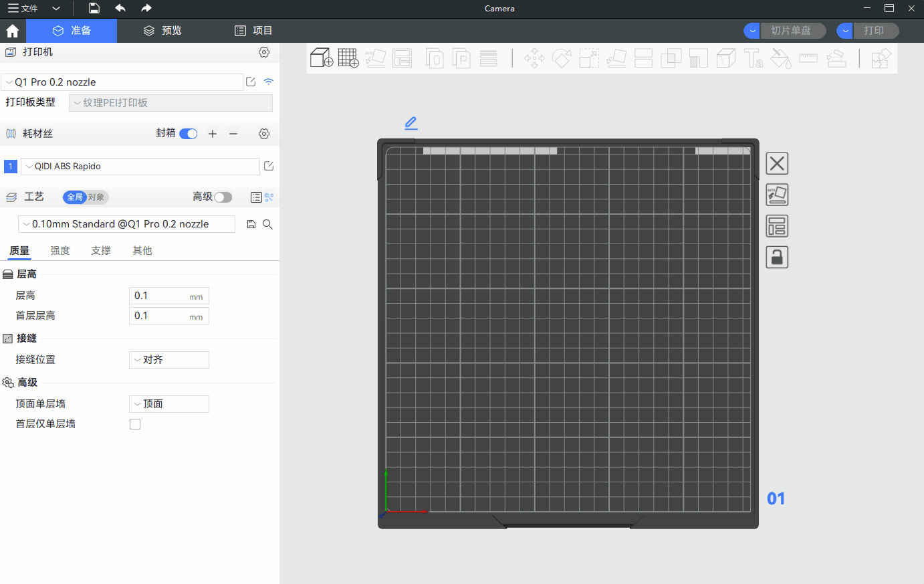Click the 层高 layer height input field
The image size is (924, 584).
coord(160,296)
